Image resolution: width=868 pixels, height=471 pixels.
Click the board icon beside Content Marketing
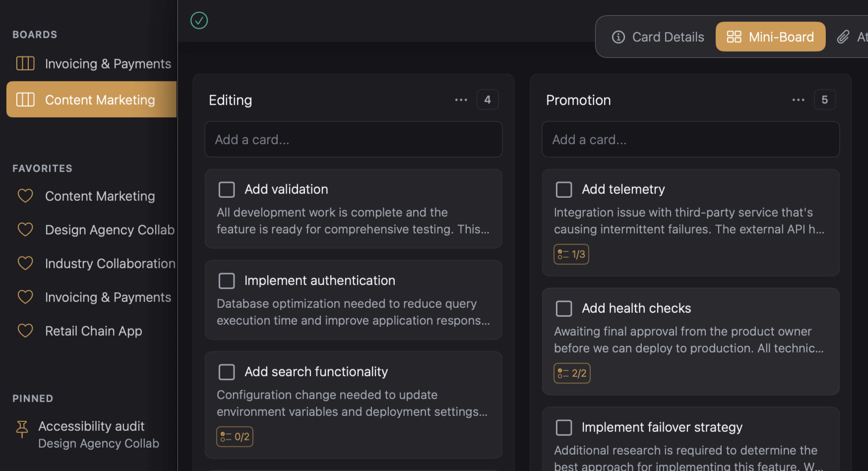point(24,99)
